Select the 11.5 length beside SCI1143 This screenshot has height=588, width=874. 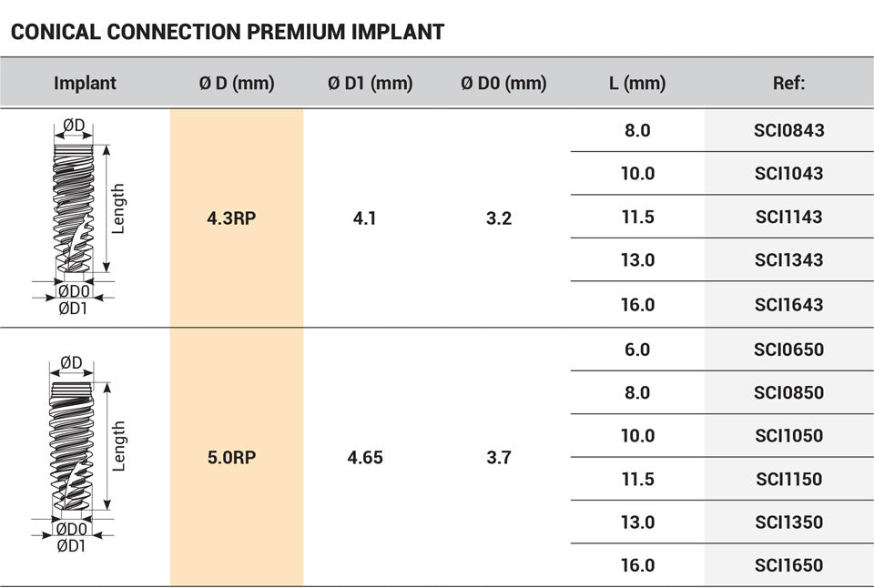(637, 217)
